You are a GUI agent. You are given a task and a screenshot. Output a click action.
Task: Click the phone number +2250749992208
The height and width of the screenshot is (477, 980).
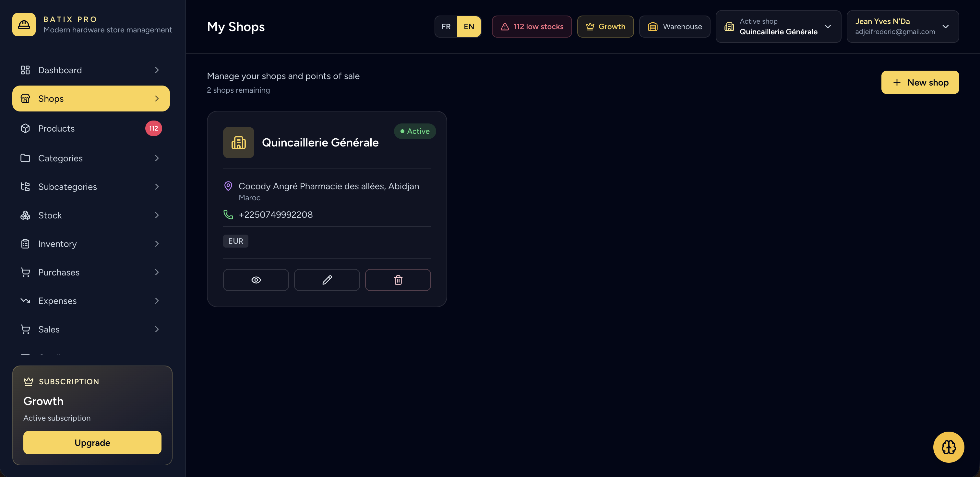point(275,215)
